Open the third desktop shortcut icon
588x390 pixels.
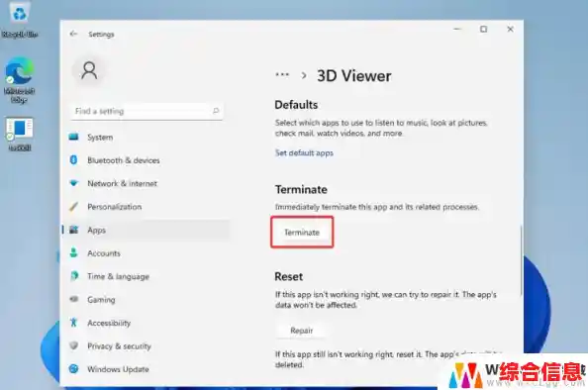[x=19, y=134]
